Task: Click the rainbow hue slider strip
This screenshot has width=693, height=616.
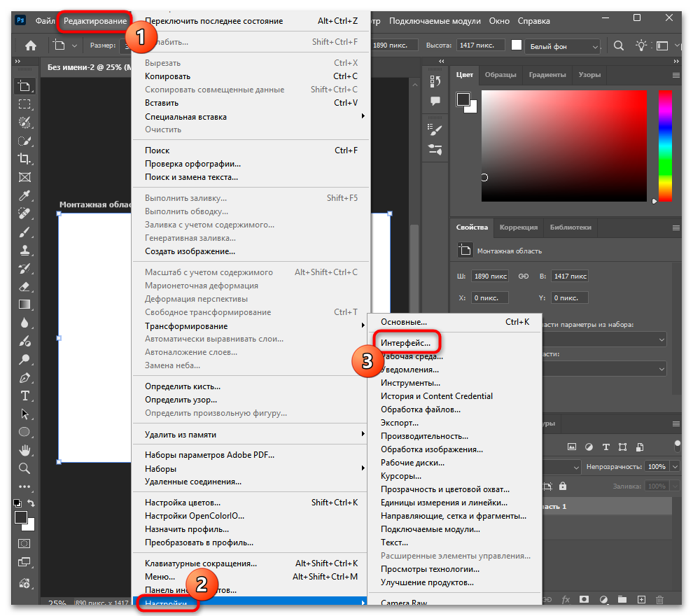Action: click(664, 146)
